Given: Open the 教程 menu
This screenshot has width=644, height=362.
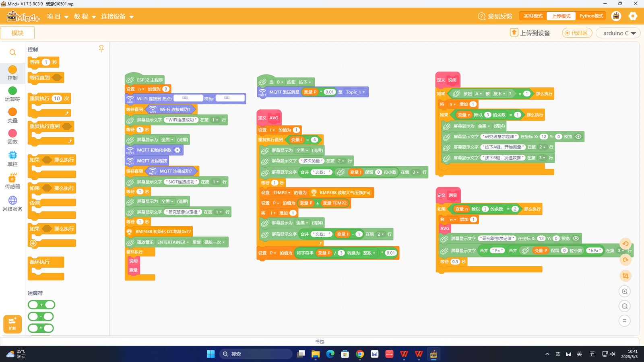Looking at the screenshot, I should click(85, 16).
